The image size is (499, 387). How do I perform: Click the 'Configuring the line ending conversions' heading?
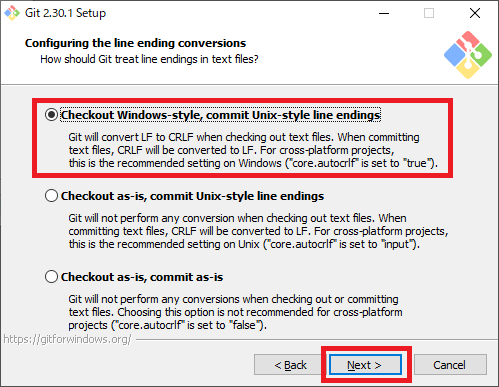click(135, 43)
